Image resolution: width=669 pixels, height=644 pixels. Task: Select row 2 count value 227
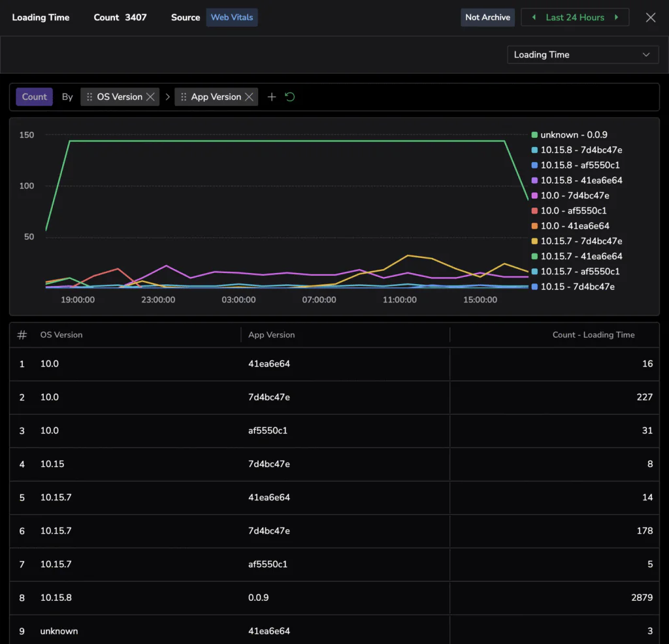click(644, 397)
